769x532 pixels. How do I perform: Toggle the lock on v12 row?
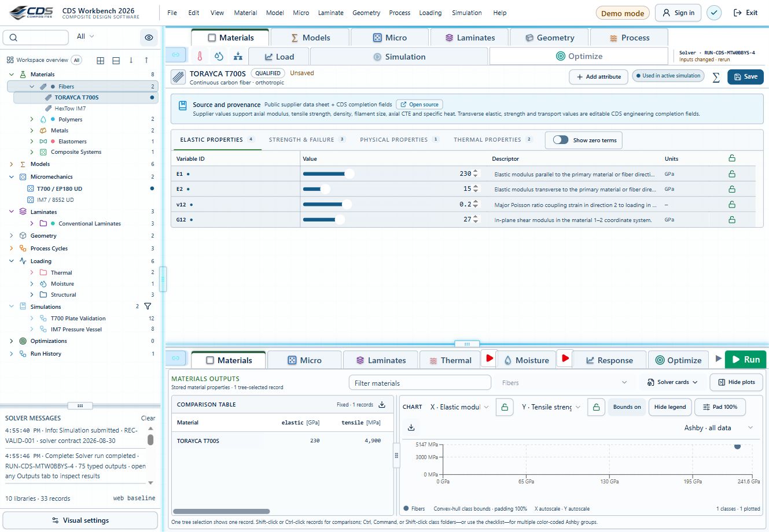coord(732,204)
